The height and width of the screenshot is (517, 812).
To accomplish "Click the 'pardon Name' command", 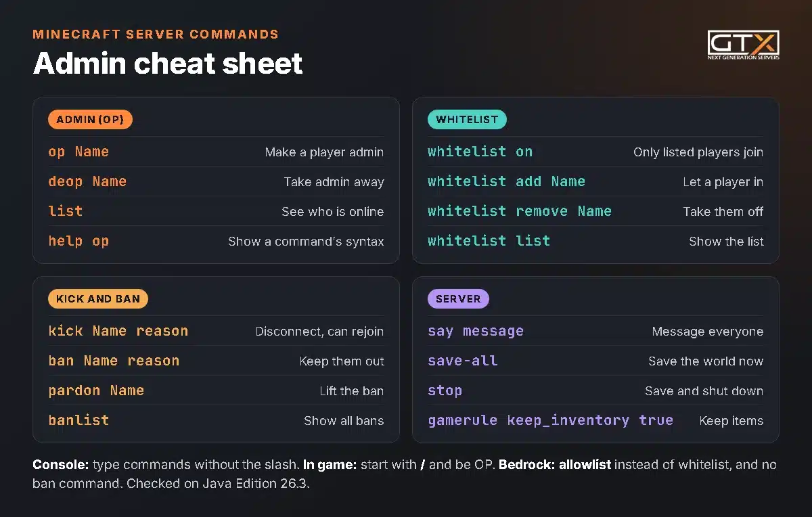I will [x=96, y=390].
